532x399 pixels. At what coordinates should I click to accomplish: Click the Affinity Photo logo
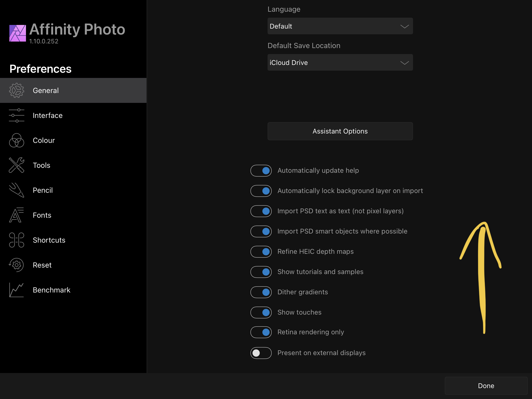coord(18,33)
